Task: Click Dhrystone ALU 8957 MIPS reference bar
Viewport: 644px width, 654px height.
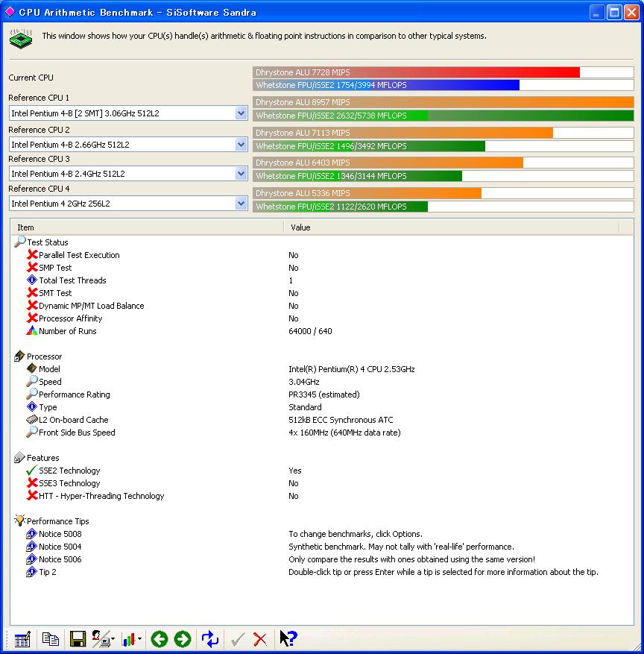Action: tap(443, 102)
